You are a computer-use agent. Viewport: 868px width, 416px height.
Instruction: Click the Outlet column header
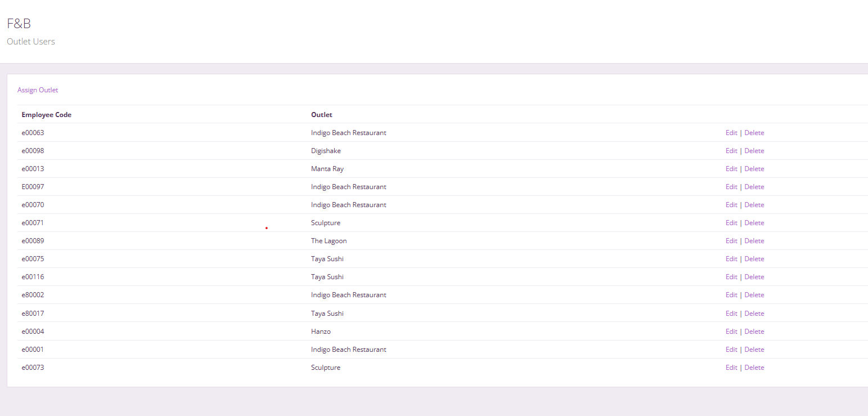[321, 115]
